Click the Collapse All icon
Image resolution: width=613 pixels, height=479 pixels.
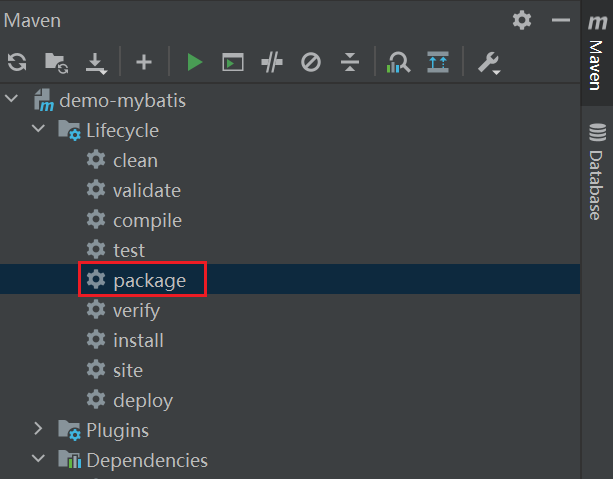[349, 63]
